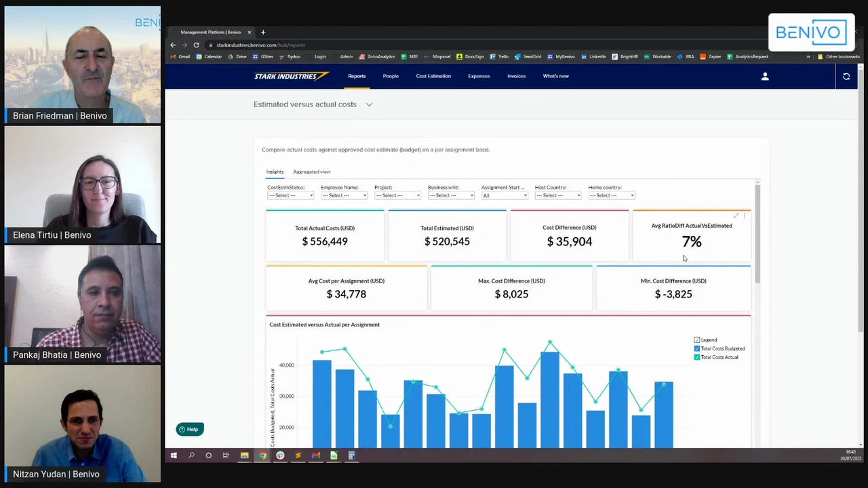This screenshot has height=488, width=868.
Task: Open the Assignment Start filter set to All
Action: [505, 195]
